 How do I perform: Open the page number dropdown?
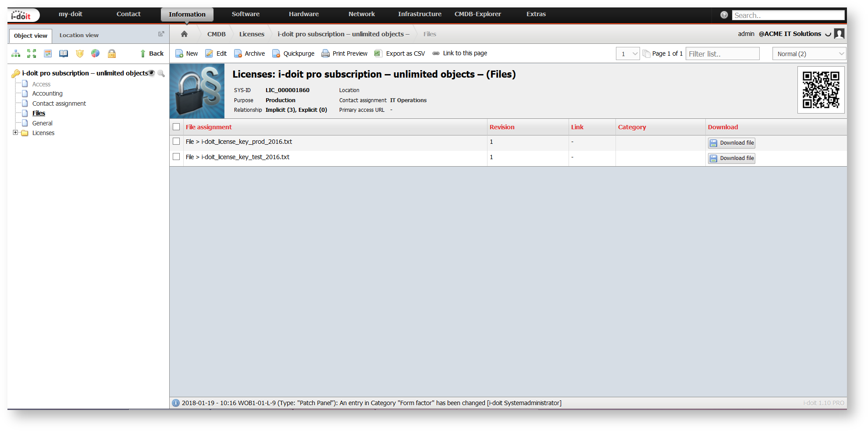point(628,53)
